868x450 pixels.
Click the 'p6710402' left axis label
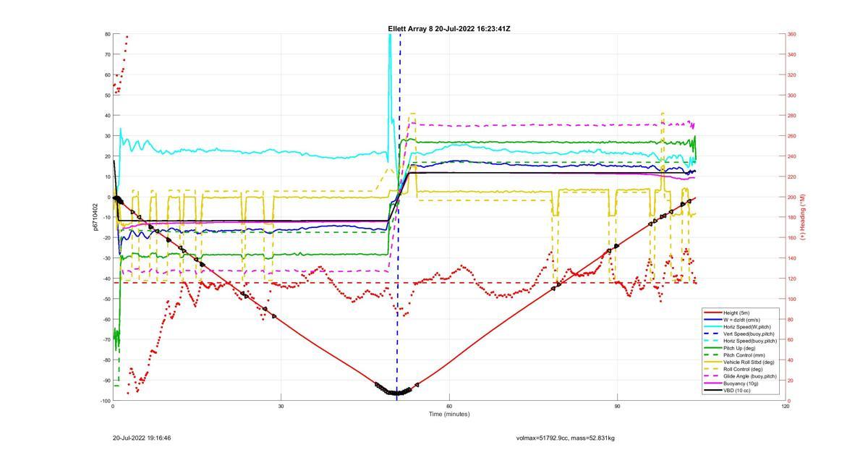[95, 217]
